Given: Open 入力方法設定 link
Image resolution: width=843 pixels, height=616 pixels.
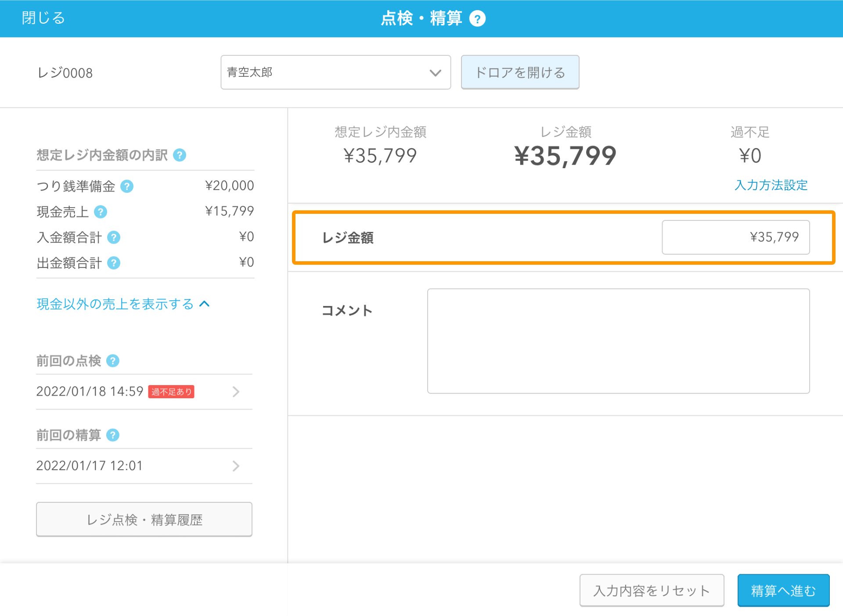Looking at the screenshot, I should coord(771,185).
